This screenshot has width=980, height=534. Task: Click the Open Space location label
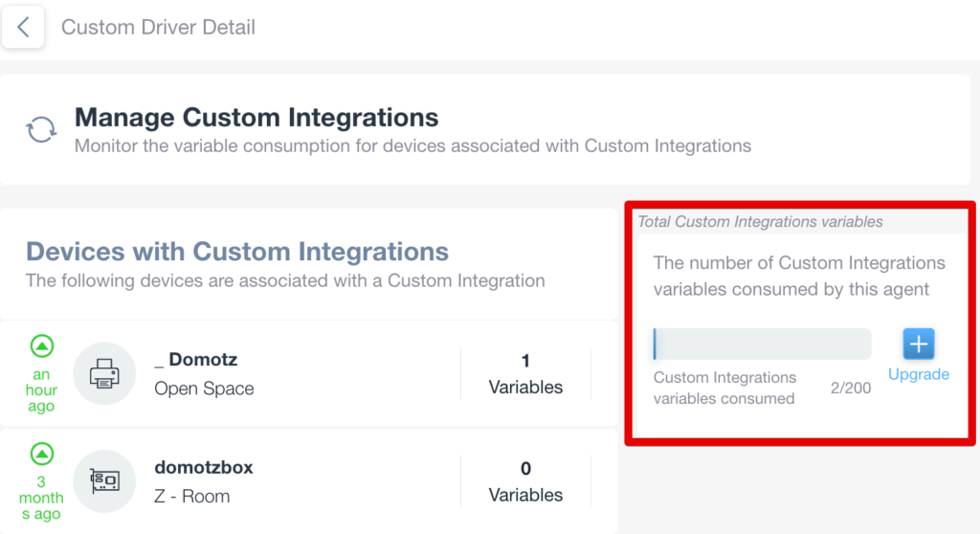click(204, 389)
